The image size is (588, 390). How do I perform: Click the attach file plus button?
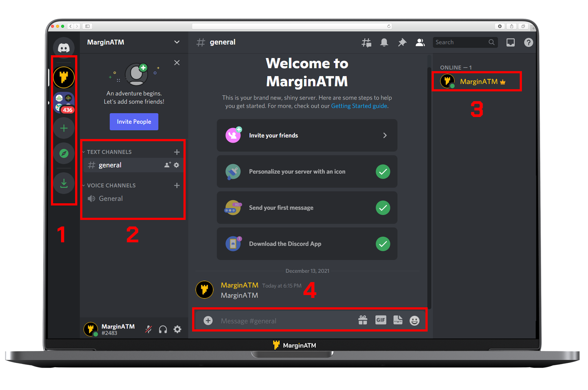click(208, 320)
